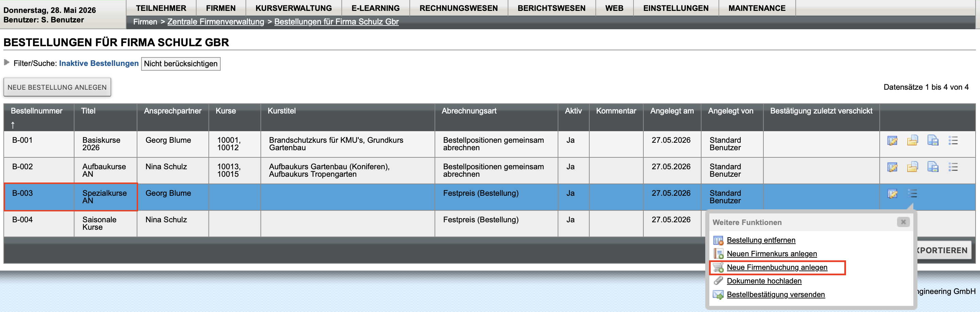
Task: Open the KURSVERWALTUNG menu
Action: pos(294,8)
